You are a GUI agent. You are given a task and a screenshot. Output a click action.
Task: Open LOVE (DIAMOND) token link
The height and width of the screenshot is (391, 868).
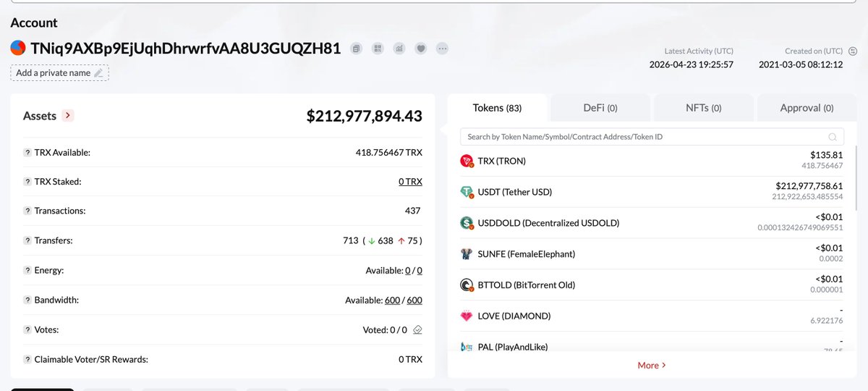pos(514,316)
